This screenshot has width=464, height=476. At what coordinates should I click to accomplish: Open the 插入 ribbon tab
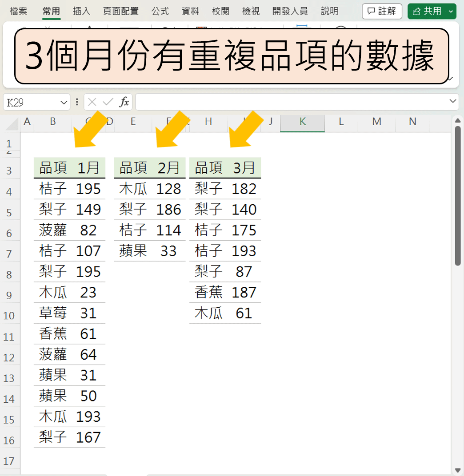[x=81, y=11]
